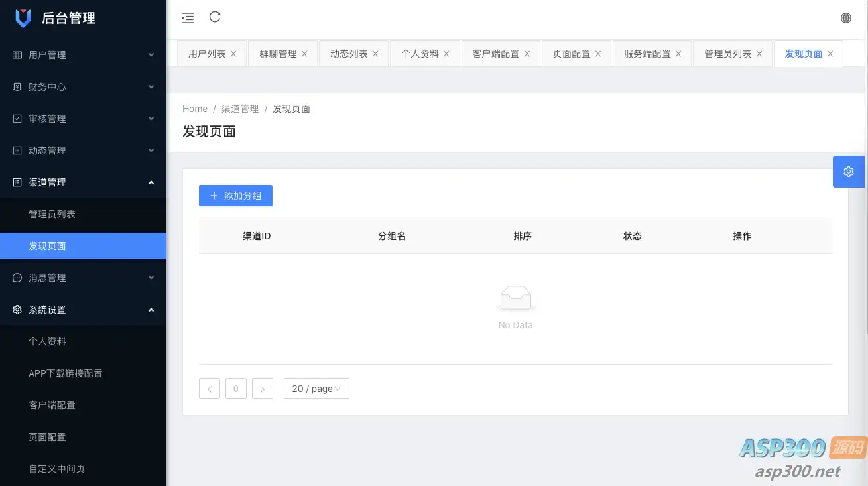
Task: Close the 发现页面 tab
Action: pos(830,54)
